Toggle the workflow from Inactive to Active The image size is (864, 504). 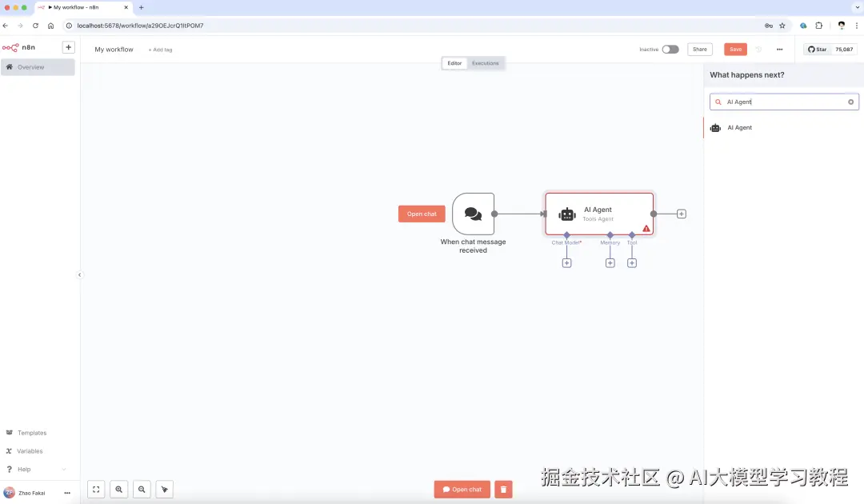tap(670, 49)
